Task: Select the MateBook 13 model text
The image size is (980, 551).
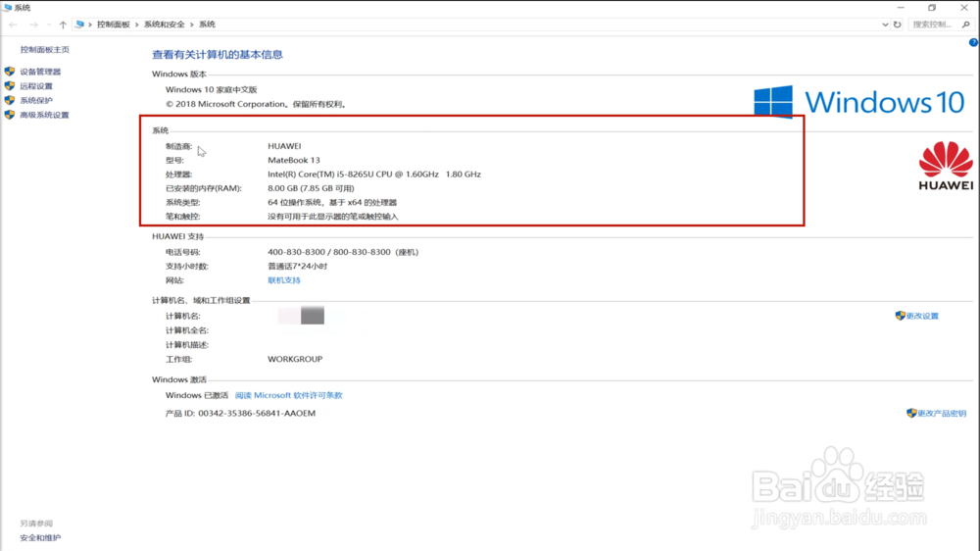Action: click(x=294, y=160)
